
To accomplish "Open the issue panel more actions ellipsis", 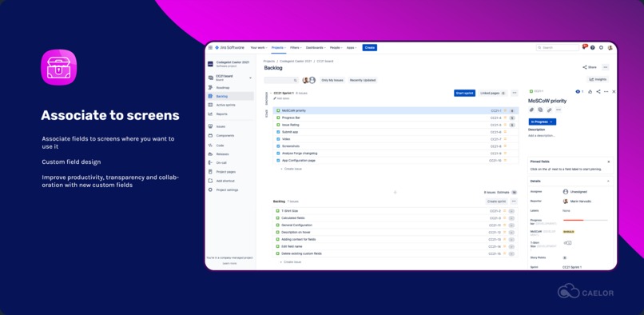I will pos(606,91).
